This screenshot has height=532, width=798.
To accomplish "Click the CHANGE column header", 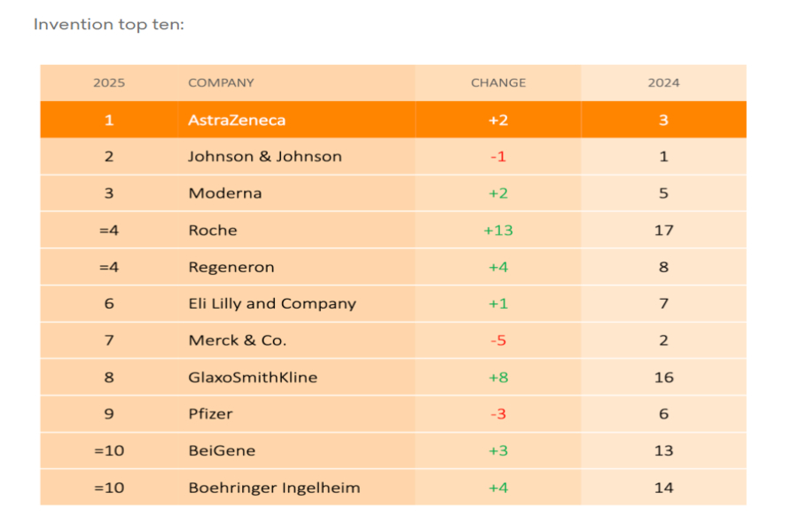I will [x=497, y=82].
